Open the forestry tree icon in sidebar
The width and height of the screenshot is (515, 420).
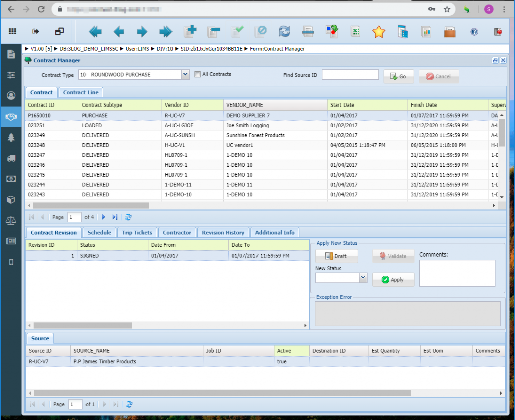click(11, 137)
